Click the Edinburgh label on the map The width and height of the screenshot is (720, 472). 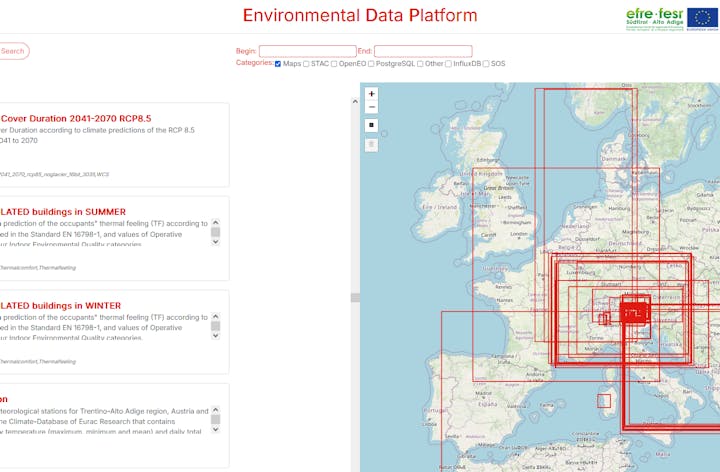tap(488, 160)
